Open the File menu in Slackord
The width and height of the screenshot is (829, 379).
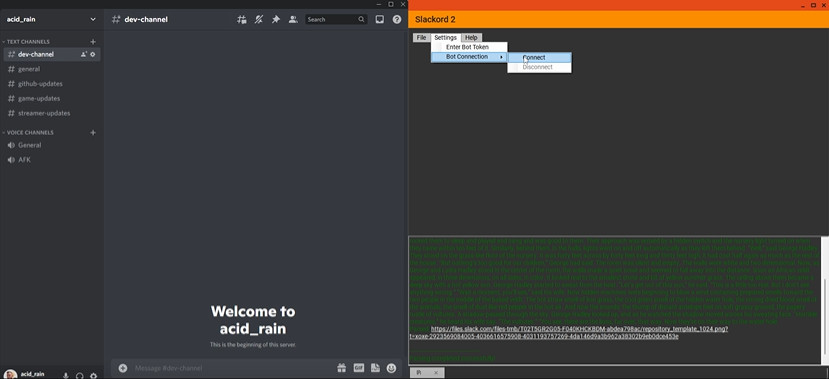[421, 38]
